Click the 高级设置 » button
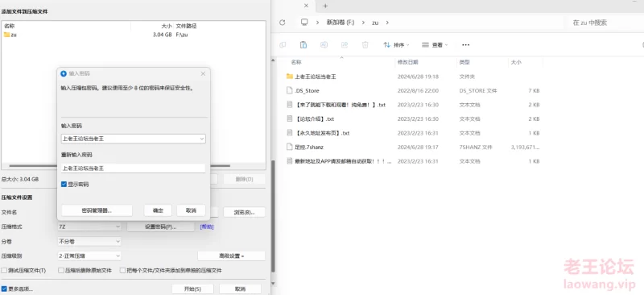 pyautogui.click(x=232, y=256)
